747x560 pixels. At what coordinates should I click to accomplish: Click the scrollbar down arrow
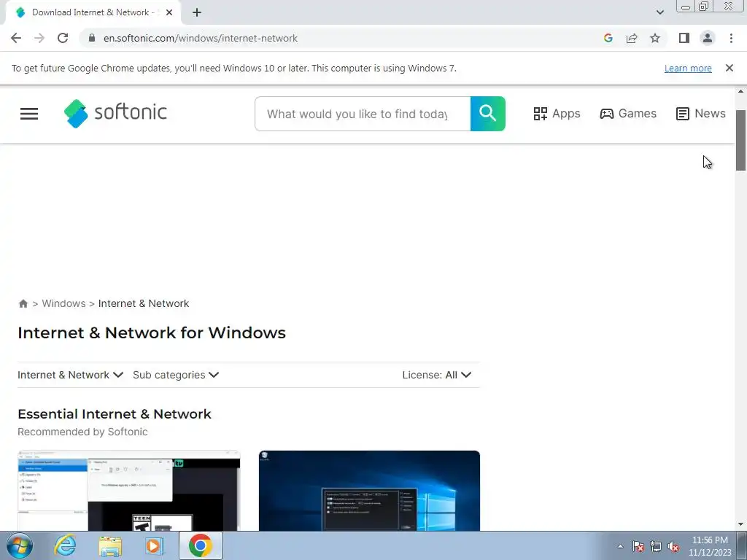coord(740,524)
